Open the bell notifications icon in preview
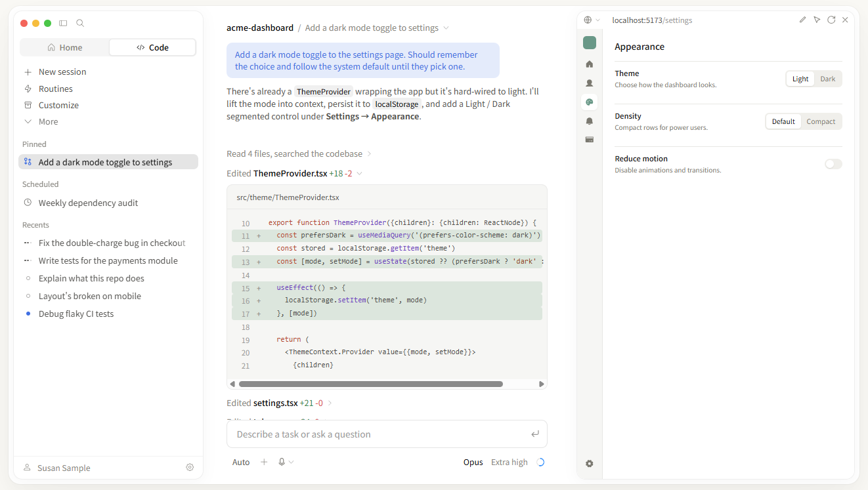Viewport: 868px width, 490px height. pyautogui.click(x=590, y=121)
